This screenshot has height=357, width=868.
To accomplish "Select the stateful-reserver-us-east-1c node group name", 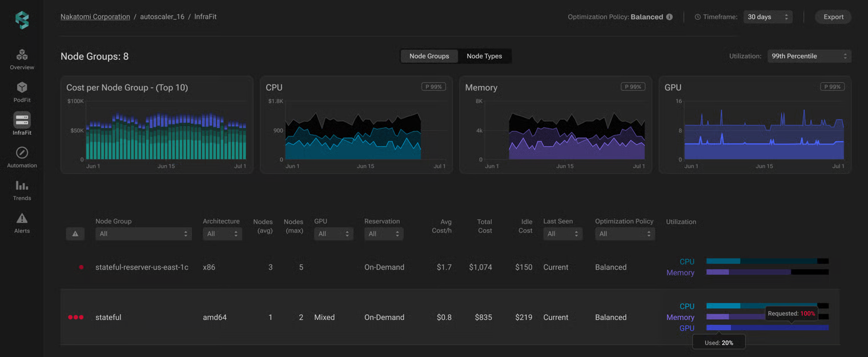I will [x=142, y=267].
